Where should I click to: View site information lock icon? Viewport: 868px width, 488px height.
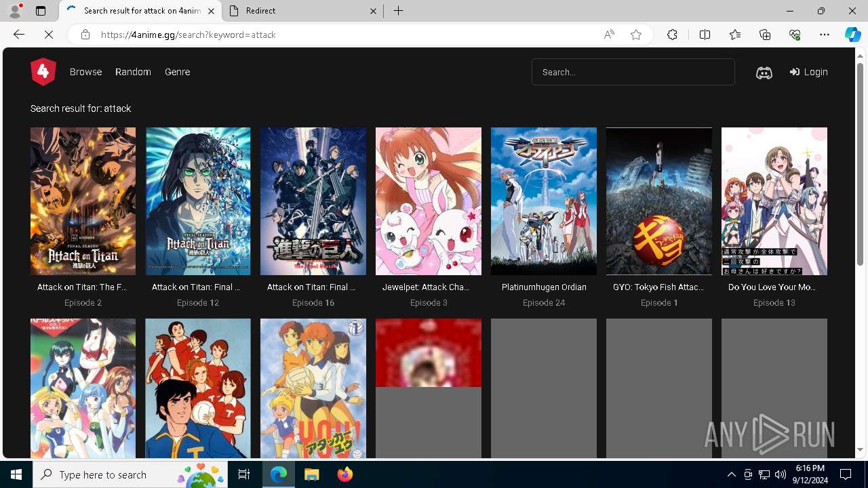(85, 35)
